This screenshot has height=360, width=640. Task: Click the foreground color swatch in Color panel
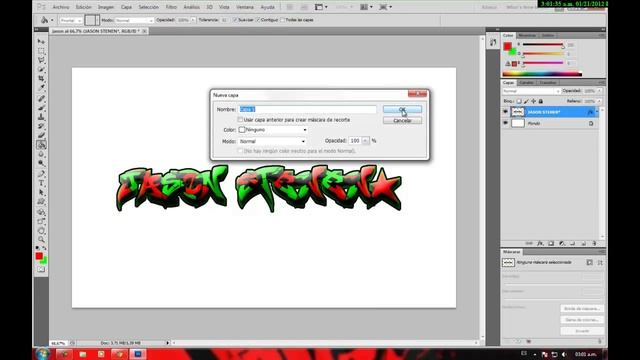[507, 46]
